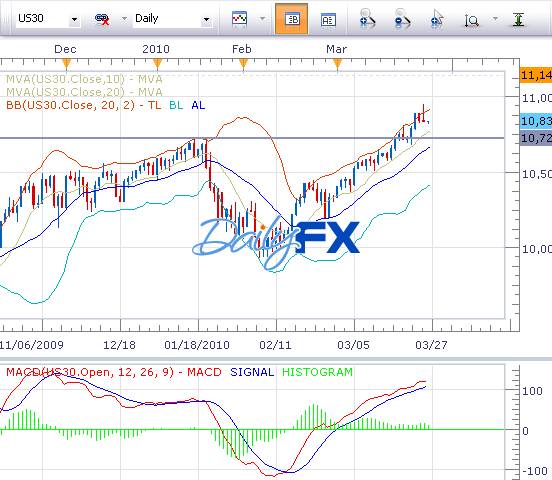The width and height of the screenshot is (552, 480).
Task: Click the Dec orange timeline marker
Action: pos(66,64)
